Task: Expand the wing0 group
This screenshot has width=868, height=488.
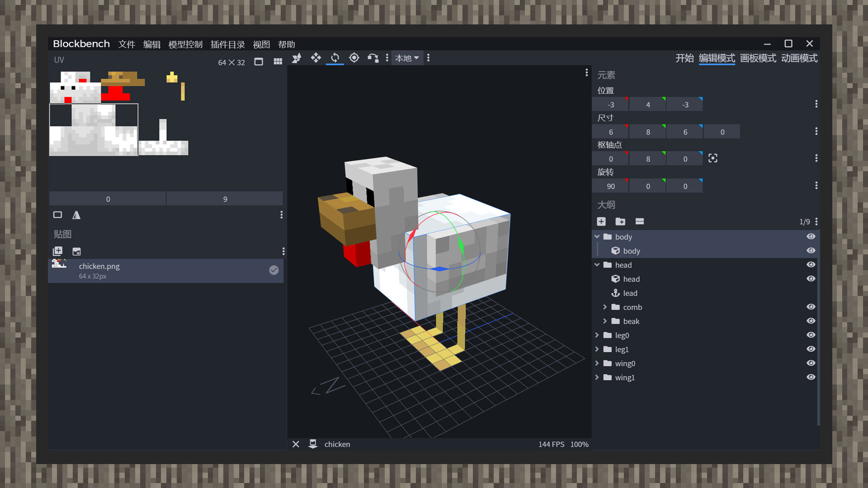Action: (x=597, y=363)
